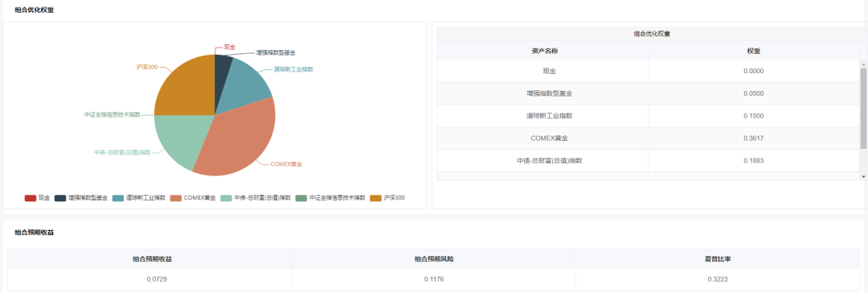Select the 道琼斯工业指数 table cell

[x=542, y=116]
